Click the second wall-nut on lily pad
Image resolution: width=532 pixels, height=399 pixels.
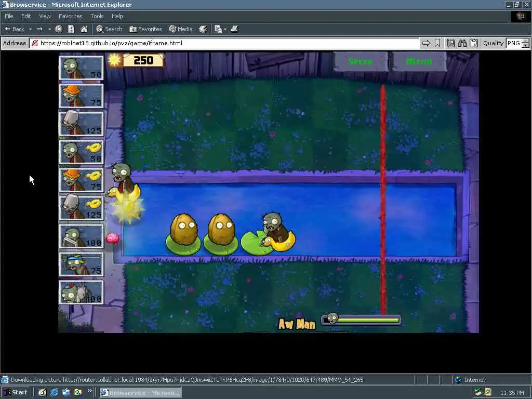coord(221,229)
